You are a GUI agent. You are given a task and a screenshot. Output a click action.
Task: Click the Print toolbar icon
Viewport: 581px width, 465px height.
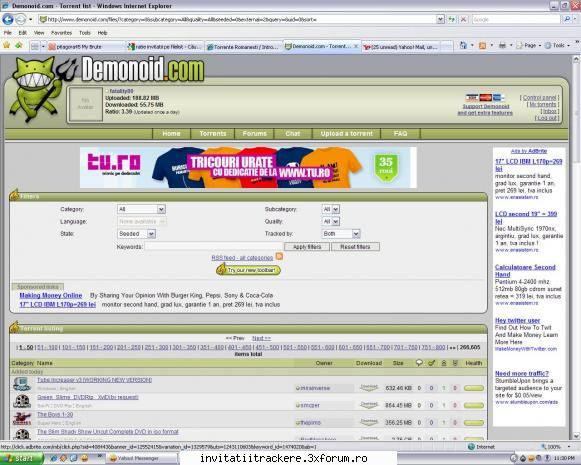502,46
